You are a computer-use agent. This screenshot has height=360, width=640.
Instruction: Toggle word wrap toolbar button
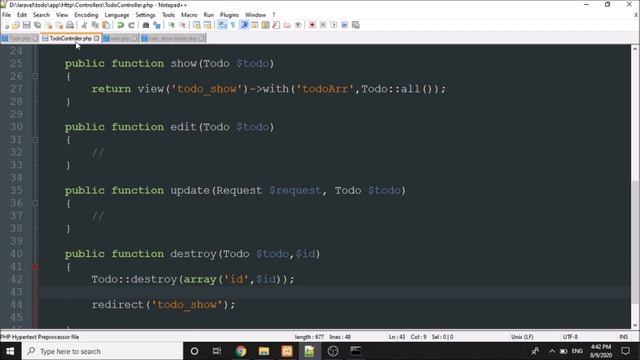coord(222,25)
